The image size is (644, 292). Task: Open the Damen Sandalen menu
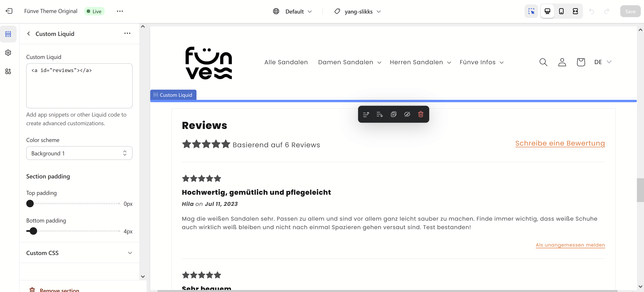tap(349, 62)
